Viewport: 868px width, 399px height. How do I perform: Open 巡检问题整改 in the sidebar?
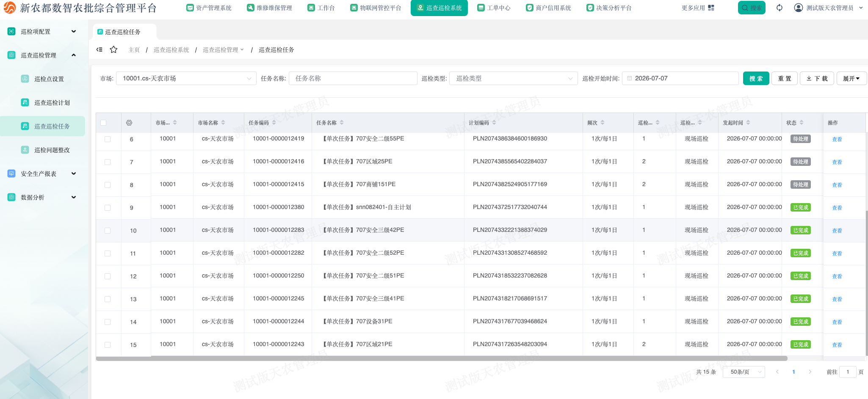coord(52,150)
